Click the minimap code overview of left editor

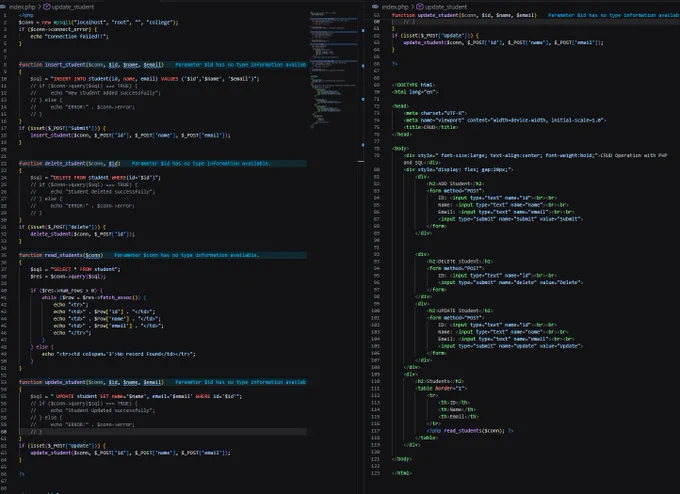coord(333,69)
